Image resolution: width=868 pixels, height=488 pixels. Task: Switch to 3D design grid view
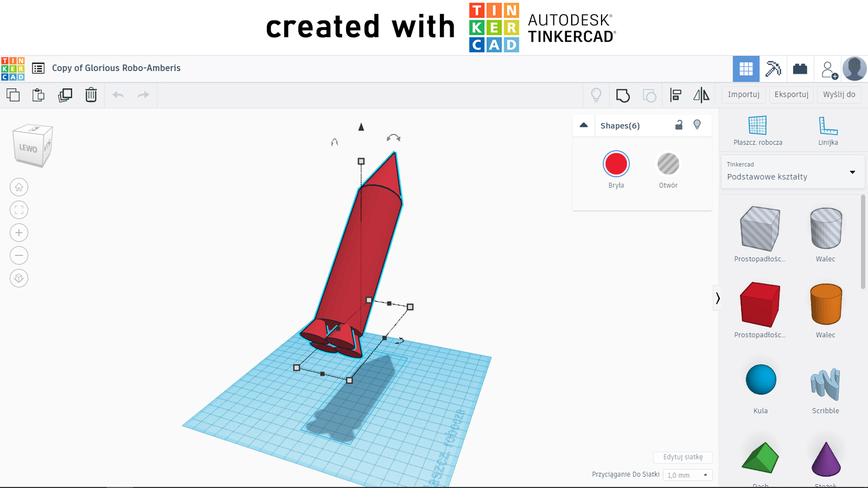click(x=746, y=69)
